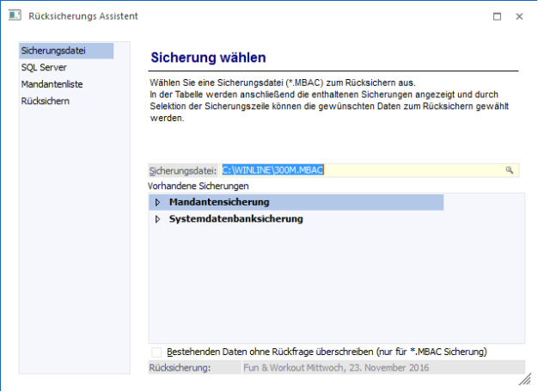Expand the Systemdatenbanksicherung tree node arrow
538x392 pixels.
tap(157, 219)
